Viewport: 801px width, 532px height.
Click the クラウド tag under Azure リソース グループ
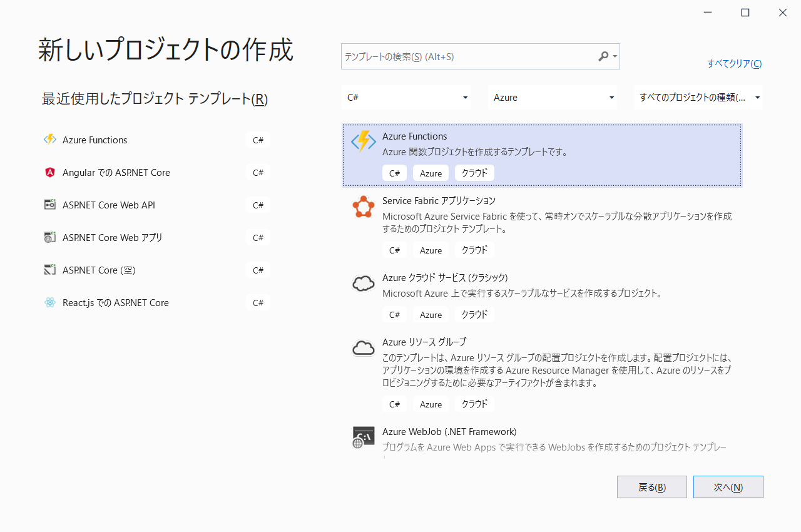pos(474,404)
